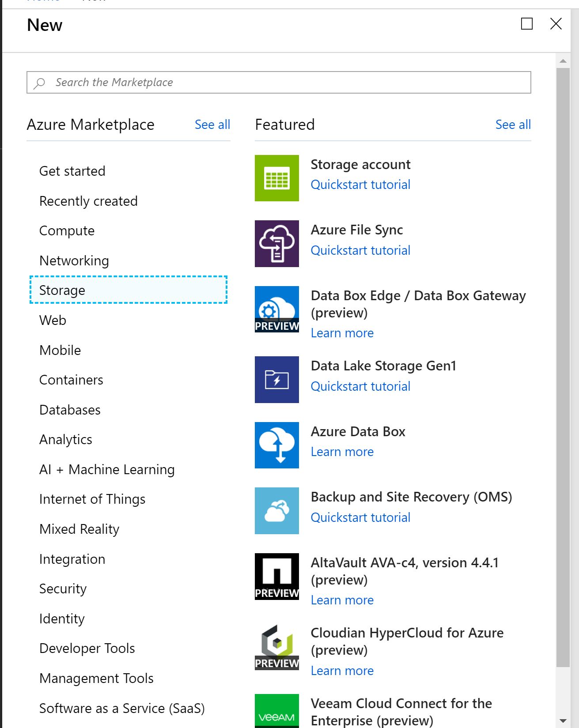
Task: Select the Mixed Reality category
Action: tap(79, 529)
